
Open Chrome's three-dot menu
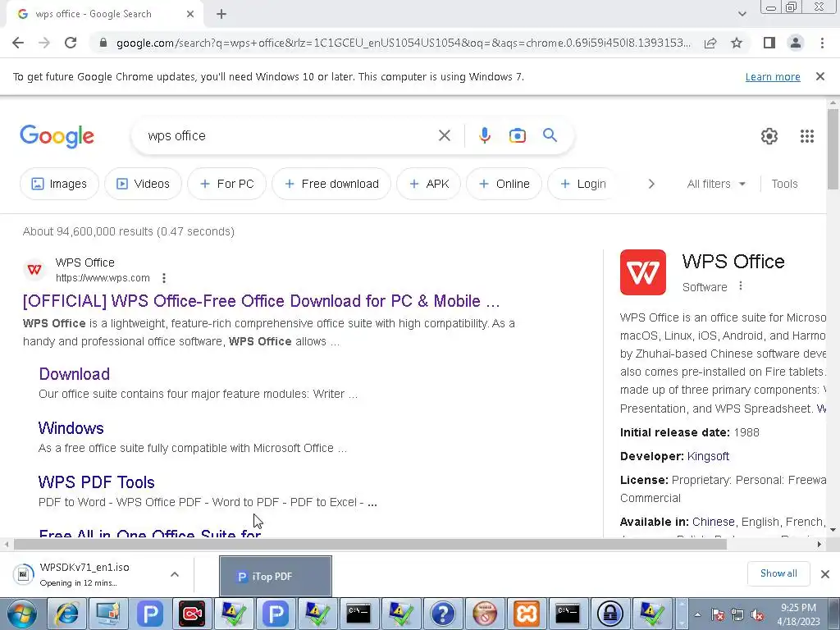[822, 43]
